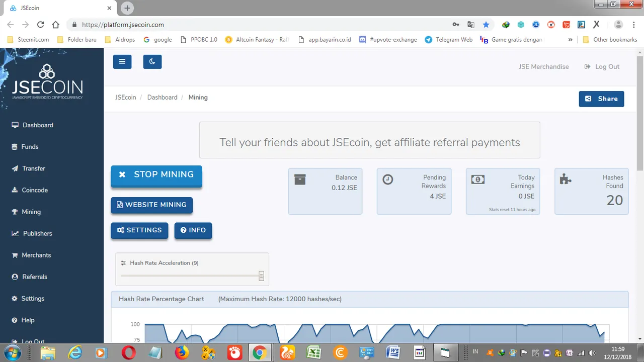Reload the page with refresh icon

[41, 24]
